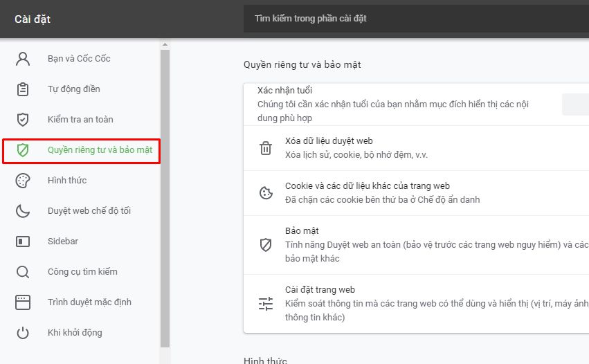Click the clipboard icon for Tự động điền
The height and width of the screenshot is (364, 589).
tap(23, 89)
